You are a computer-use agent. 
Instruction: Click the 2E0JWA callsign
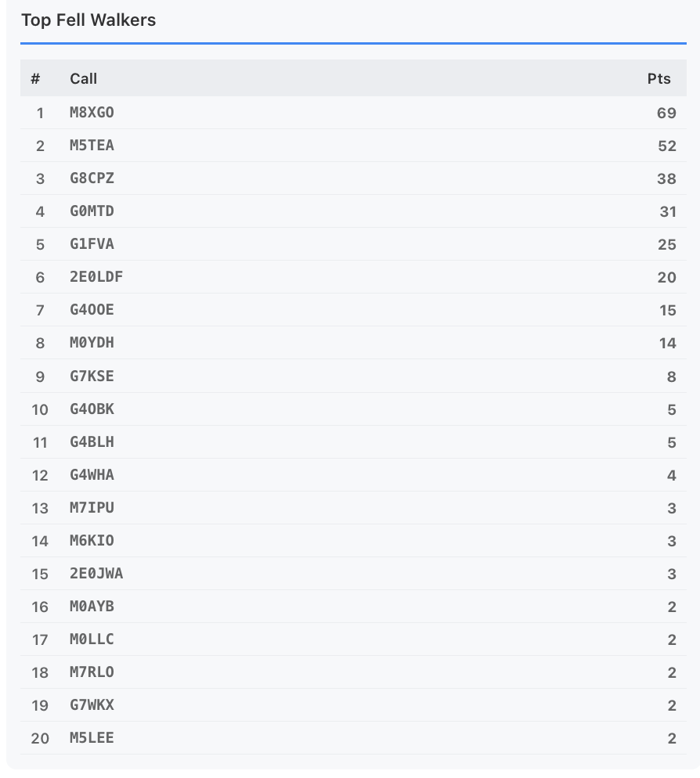coord(96,574)
